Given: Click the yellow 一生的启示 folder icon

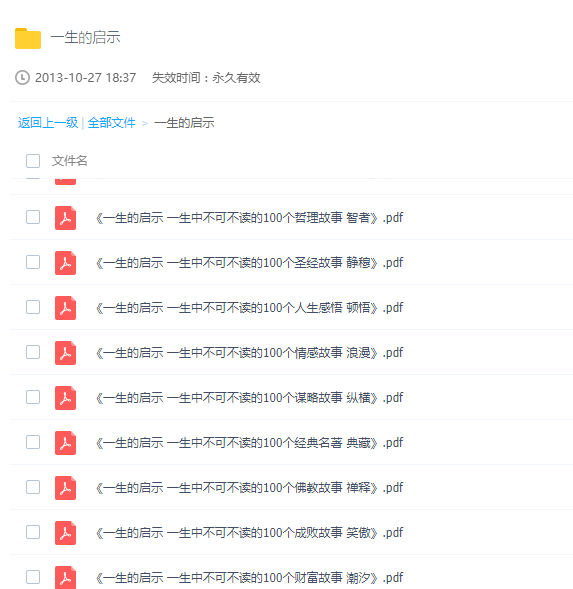Looking at the screenshot, I should tap(28, 38).
